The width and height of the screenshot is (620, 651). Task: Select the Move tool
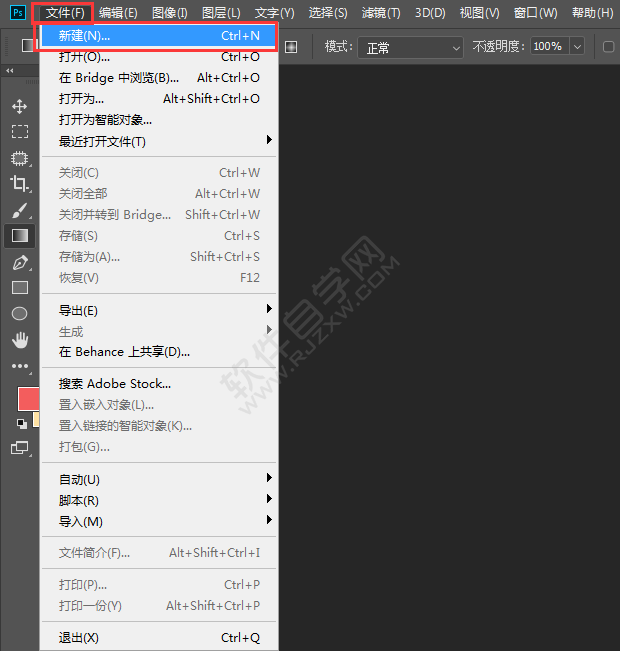[20, 107]
